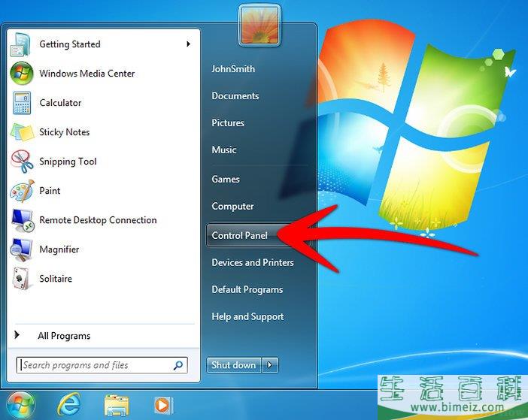Open Windows Media Player from the taskbar
Viewport: 528px width, 420px height.
click(164, 405)
